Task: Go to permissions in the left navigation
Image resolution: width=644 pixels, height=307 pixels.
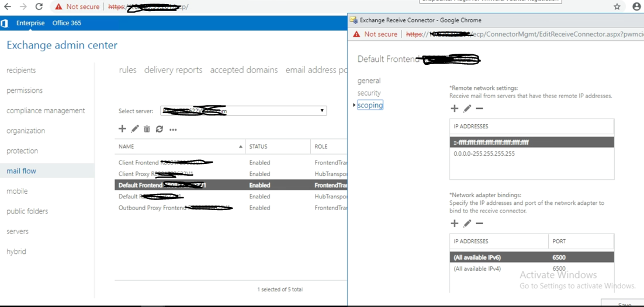Action: click(x=25, y=90)
